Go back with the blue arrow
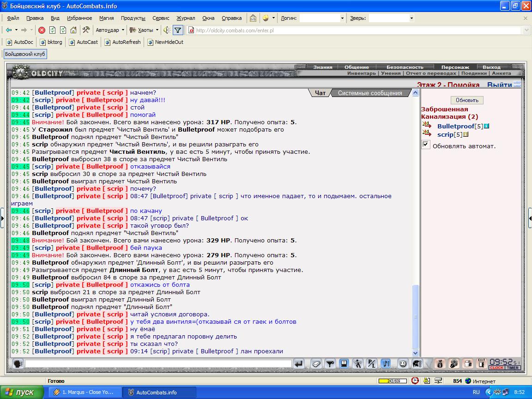The width and height of the screenshot is (532, 399). tap(9, 30)
